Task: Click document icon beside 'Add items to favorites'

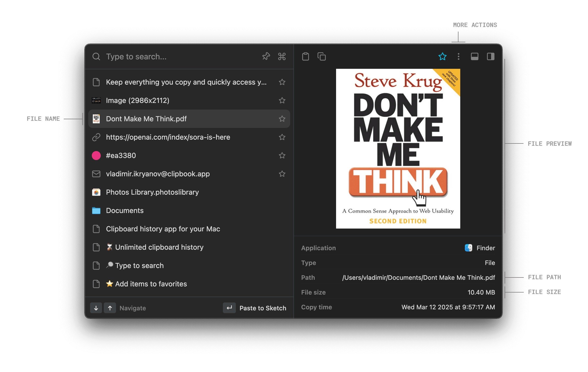Action: coord(96,284)
